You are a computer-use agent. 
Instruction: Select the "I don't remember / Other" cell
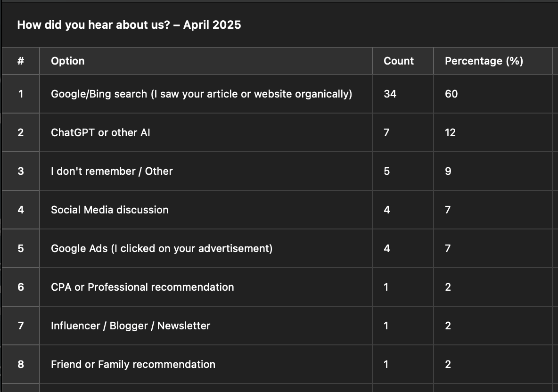tap(112, 171)
